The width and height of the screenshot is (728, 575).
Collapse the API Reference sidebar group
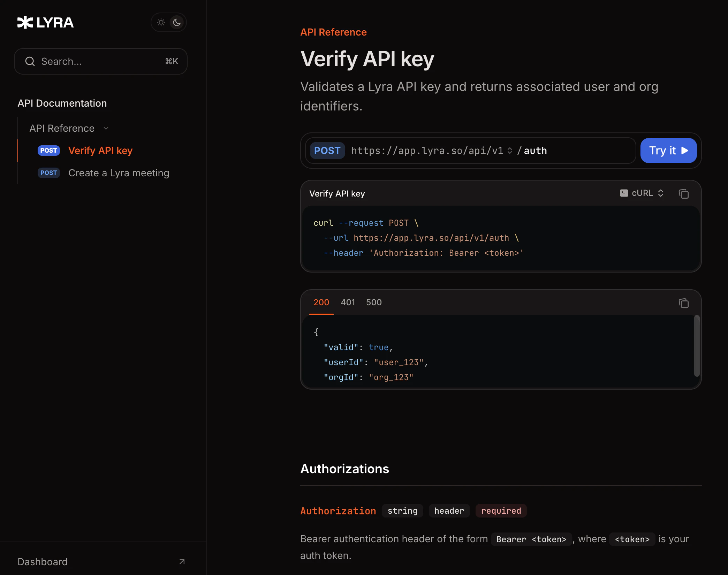click(69, 128)
